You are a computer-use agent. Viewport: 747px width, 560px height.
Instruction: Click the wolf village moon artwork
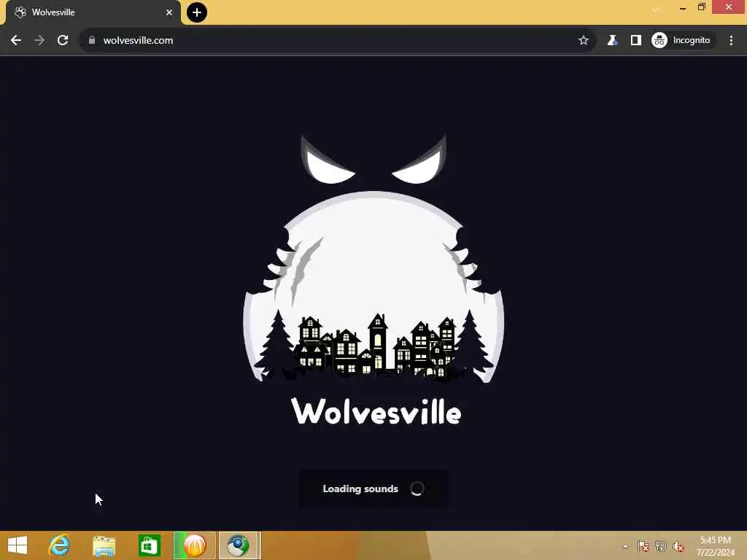point(374,260)
